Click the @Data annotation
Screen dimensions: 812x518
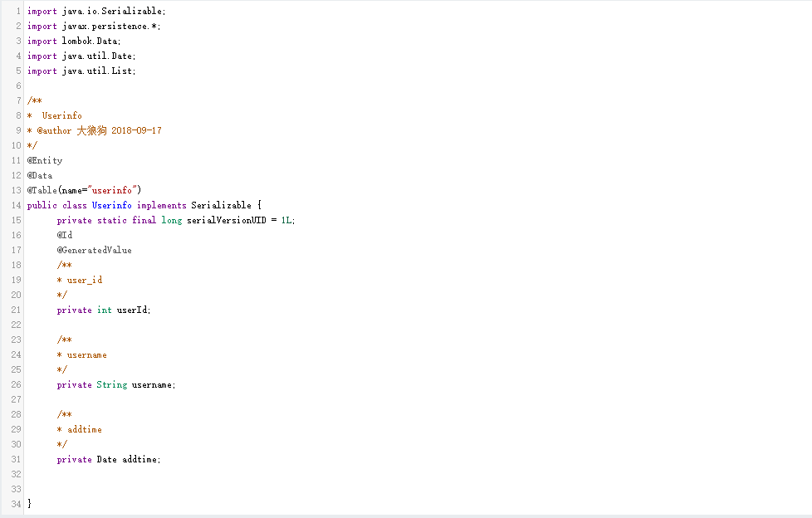pyautogui.click(x=40, y=176)
